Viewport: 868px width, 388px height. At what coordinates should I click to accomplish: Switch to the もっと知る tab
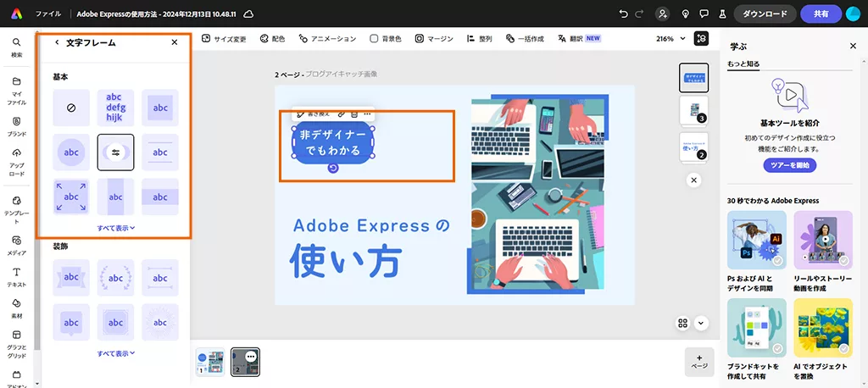(743, 64)
